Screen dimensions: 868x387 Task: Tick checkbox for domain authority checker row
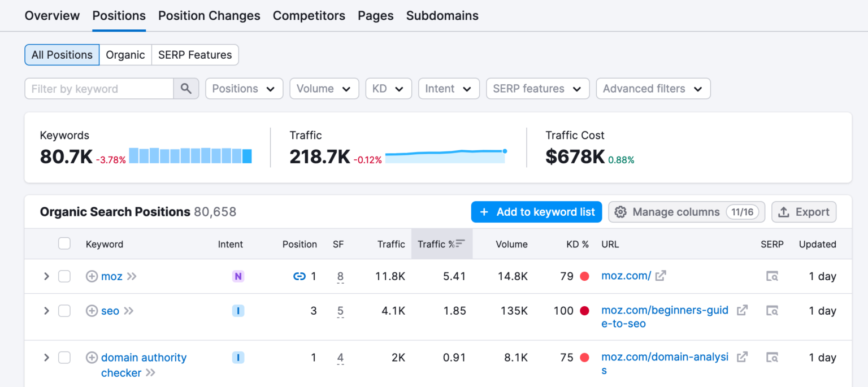click(x=64, y=358)
